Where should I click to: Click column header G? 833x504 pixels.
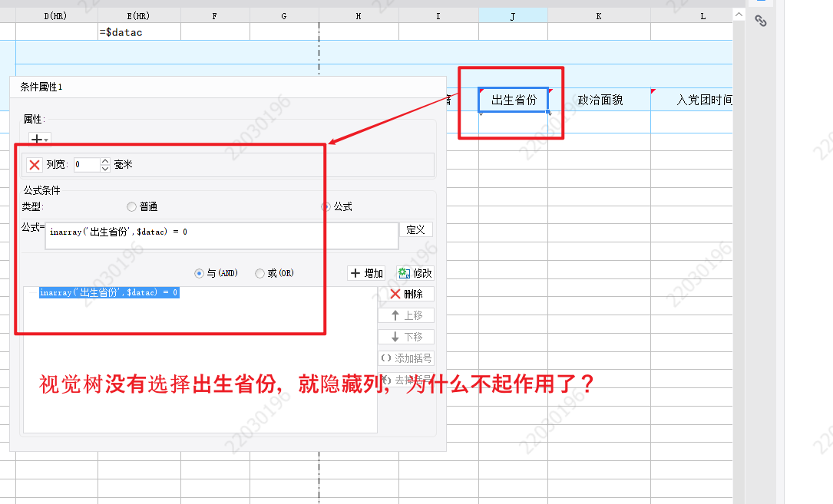[x=284, y=16]
